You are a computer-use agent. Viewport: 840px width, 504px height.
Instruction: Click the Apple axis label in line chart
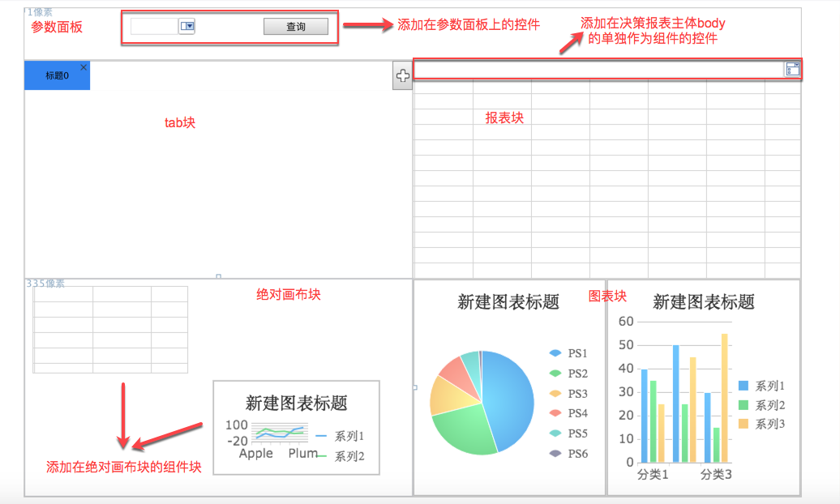pos(255,453)
